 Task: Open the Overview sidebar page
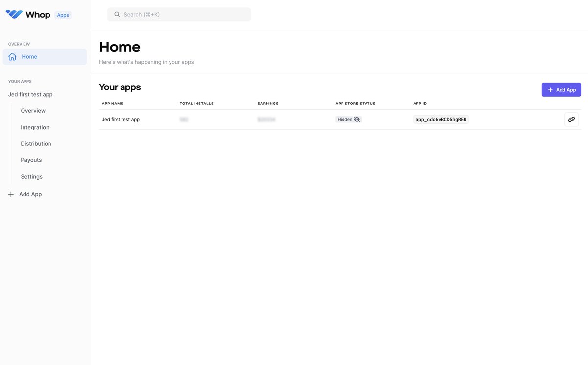(x=33, y=111)
